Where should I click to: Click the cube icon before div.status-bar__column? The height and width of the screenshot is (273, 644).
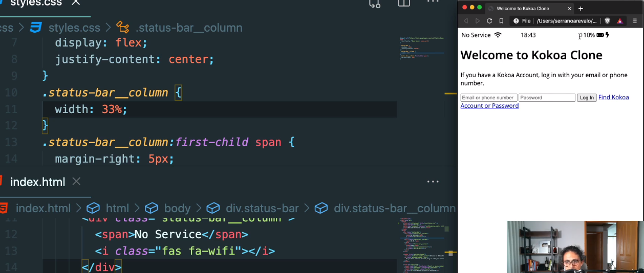coord(320,208)
